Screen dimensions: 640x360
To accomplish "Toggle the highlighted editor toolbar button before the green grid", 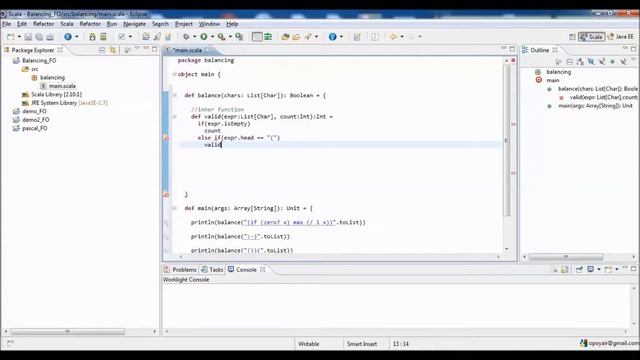I will (257, 37).
